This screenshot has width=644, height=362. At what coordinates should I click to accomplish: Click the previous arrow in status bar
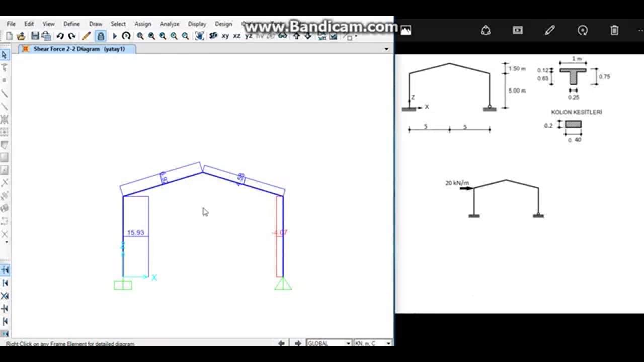(x=281, y=343)
